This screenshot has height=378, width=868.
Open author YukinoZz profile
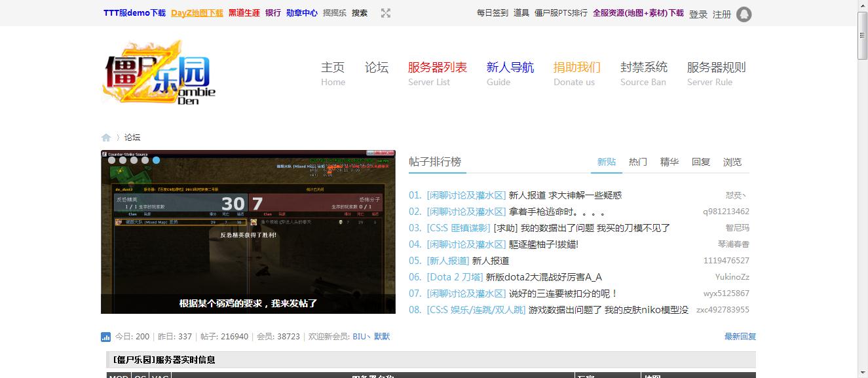(732, 277)
